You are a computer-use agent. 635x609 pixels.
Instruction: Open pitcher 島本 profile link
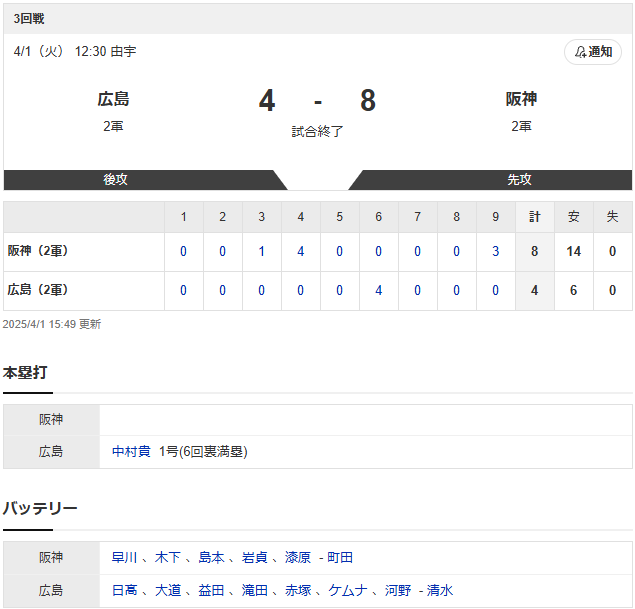(211, 558)
